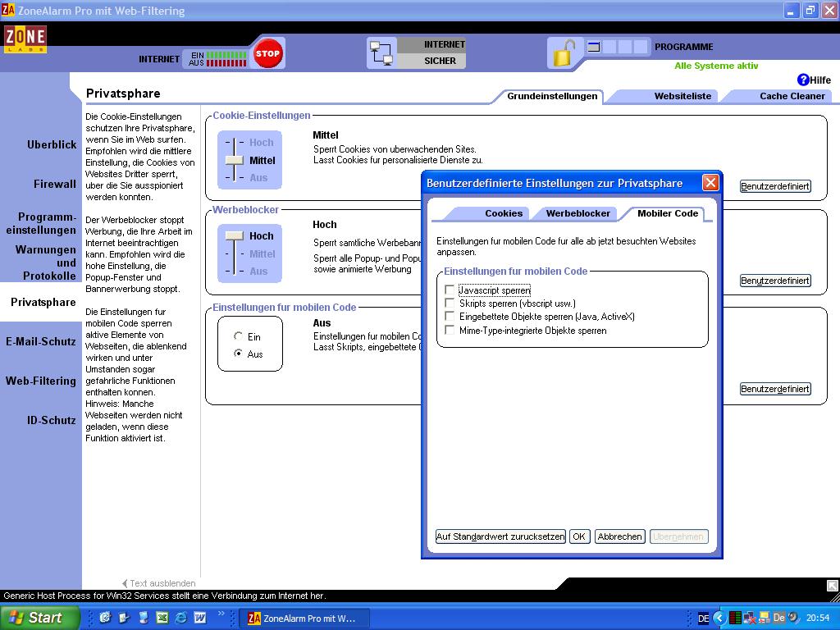Click the taskbar clock showing 20:54
The image size is (840, 630).
tap(818, 618)
